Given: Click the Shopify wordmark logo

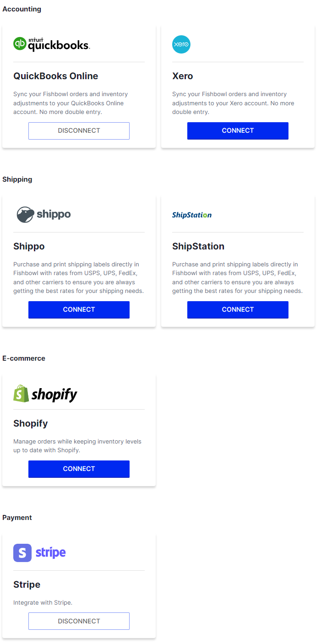Looking at the screenshot, I should pos(54,394).
